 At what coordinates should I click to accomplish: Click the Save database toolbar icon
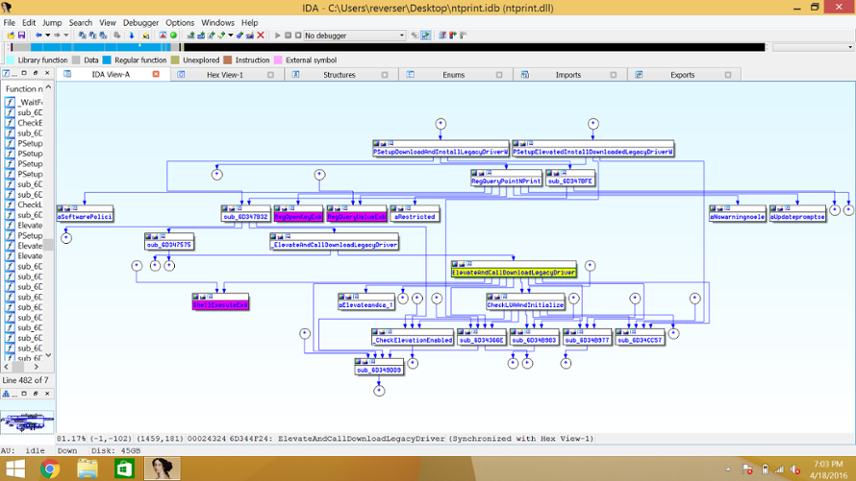coord(22,35)
